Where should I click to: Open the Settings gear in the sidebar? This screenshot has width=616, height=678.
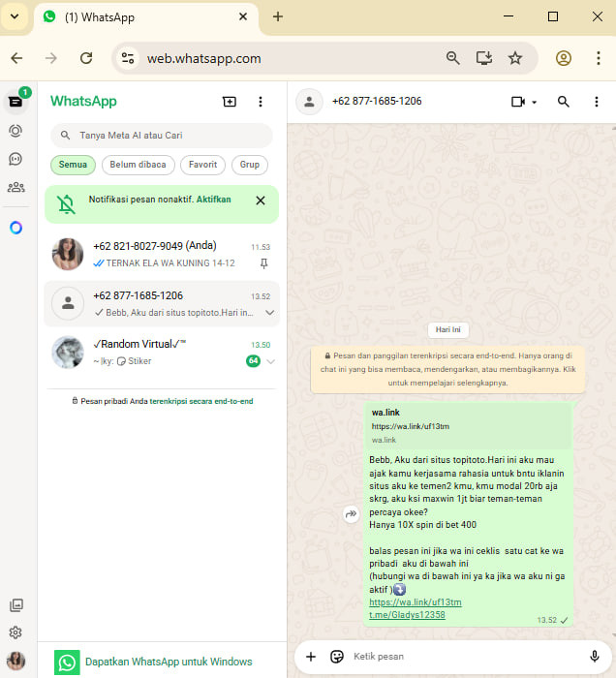pyautogui.click(x=16, y=632)
